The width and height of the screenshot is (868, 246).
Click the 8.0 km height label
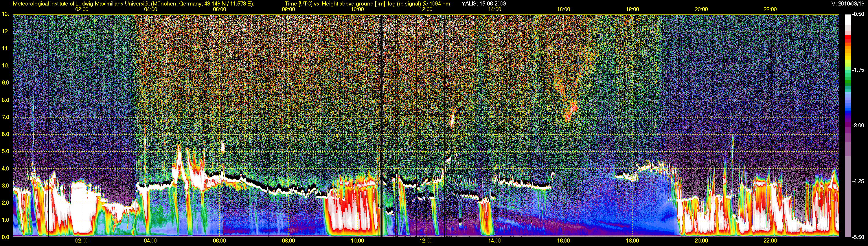(x=5, y=100)
